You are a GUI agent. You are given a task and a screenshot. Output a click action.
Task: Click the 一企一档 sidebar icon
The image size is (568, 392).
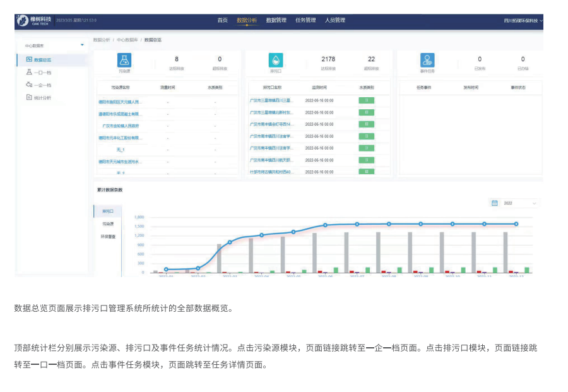[29, 85]
